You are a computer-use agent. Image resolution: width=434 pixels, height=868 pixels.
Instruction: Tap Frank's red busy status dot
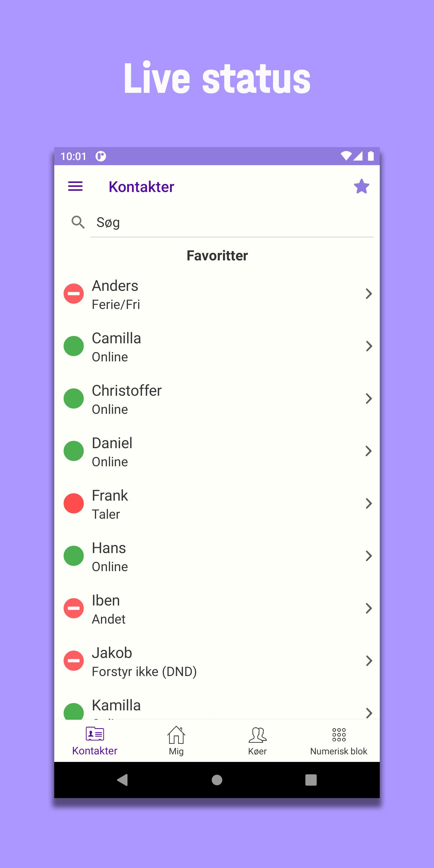74,503
